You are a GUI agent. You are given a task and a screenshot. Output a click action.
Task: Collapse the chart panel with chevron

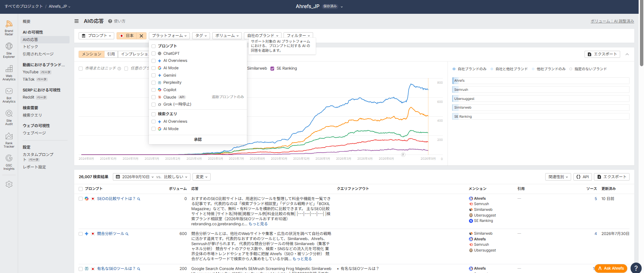(627, 54)
